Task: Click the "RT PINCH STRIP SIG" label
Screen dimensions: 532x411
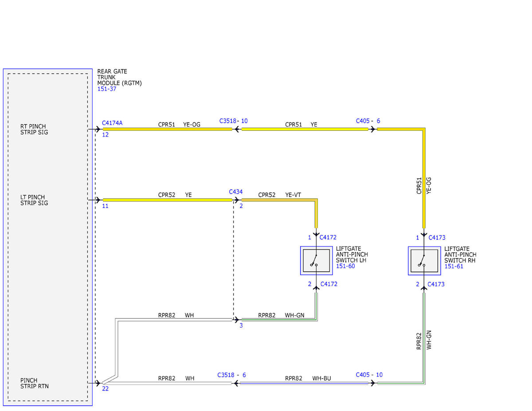Action: point(34,129)
